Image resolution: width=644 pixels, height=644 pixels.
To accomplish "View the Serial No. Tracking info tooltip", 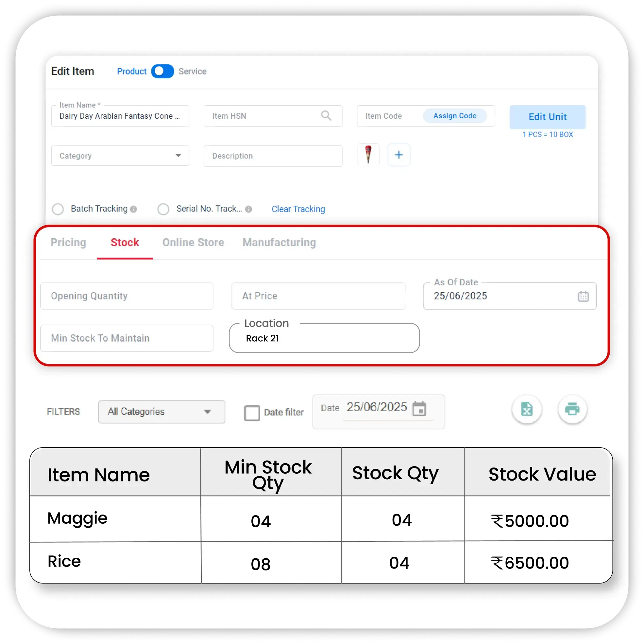I will [x=249, y=209].
